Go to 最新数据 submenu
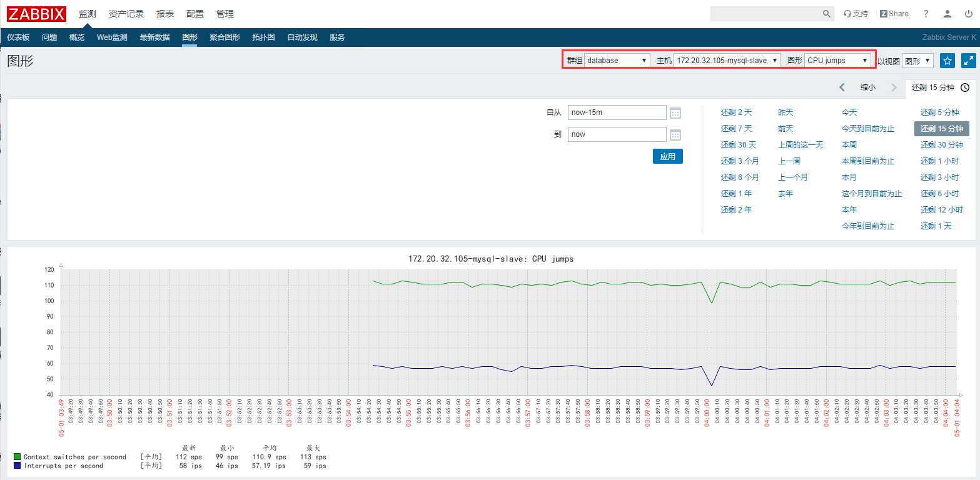 pyautogui.click(x=154, y=37)
